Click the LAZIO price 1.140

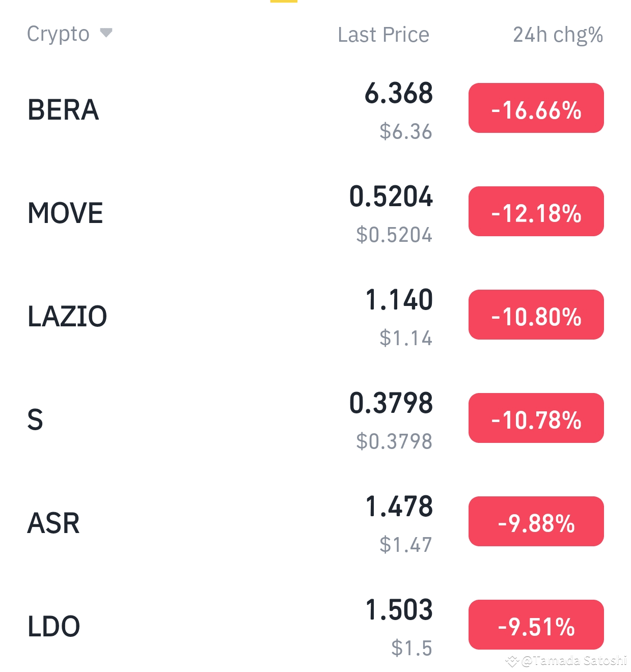[x=399, y=300]
